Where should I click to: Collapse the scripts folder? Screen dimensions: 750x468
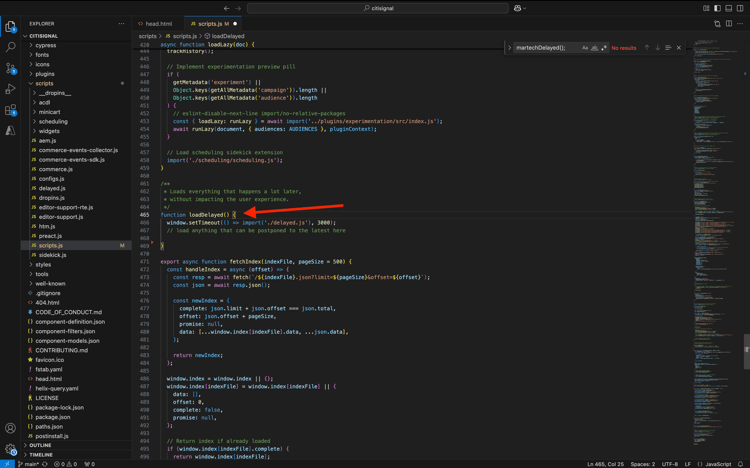tap(44, 84)
